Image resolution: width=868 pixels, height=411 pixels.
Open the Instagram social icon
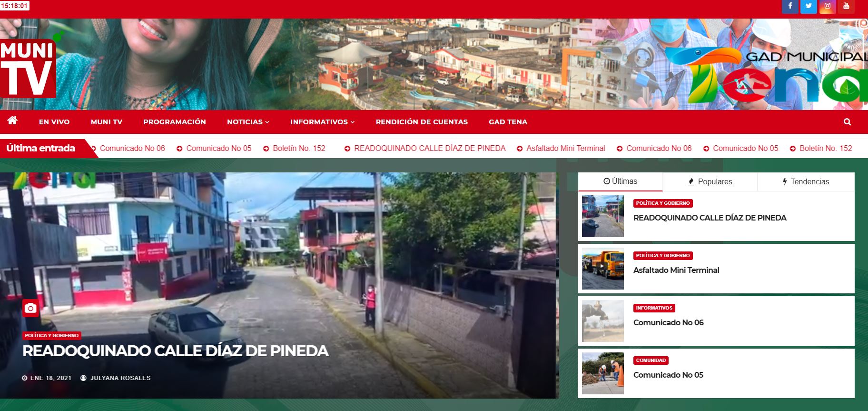[828, 6]
